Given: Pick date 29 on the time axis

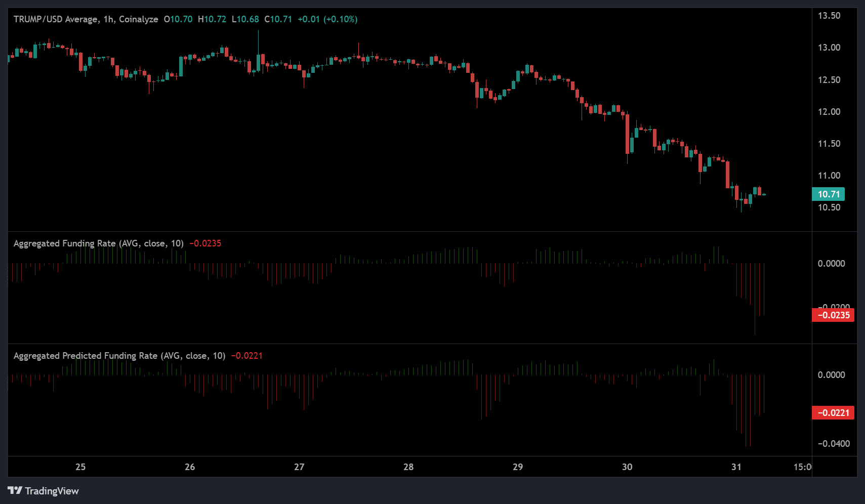Looking at the screenshot, I should (518, 467).
